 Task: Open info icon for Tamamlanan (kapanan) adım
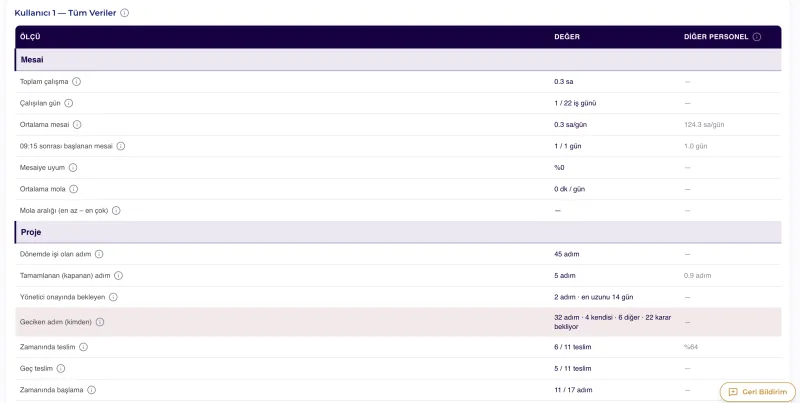click(118, 275)
